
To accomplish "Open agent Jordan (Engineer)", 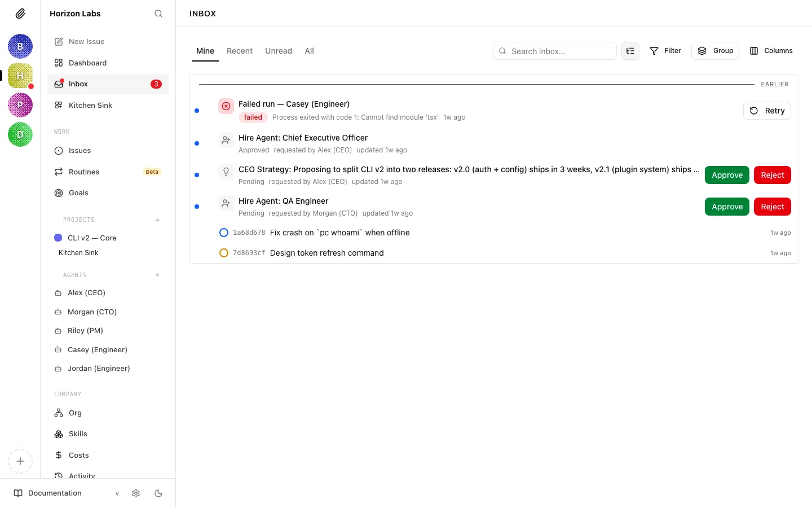I will pyautogui.click(x=108, y=369).
